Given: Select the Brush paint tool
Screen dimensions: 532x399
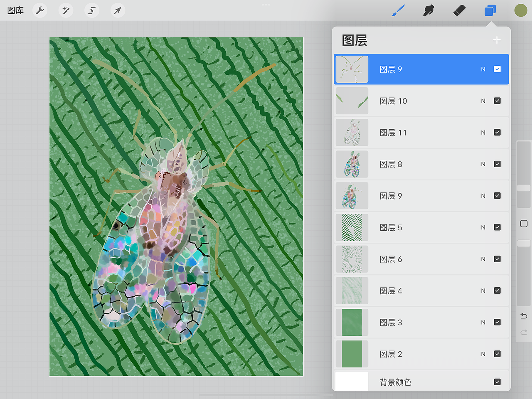Looking at the screenshot, I should tap(398, 10).
